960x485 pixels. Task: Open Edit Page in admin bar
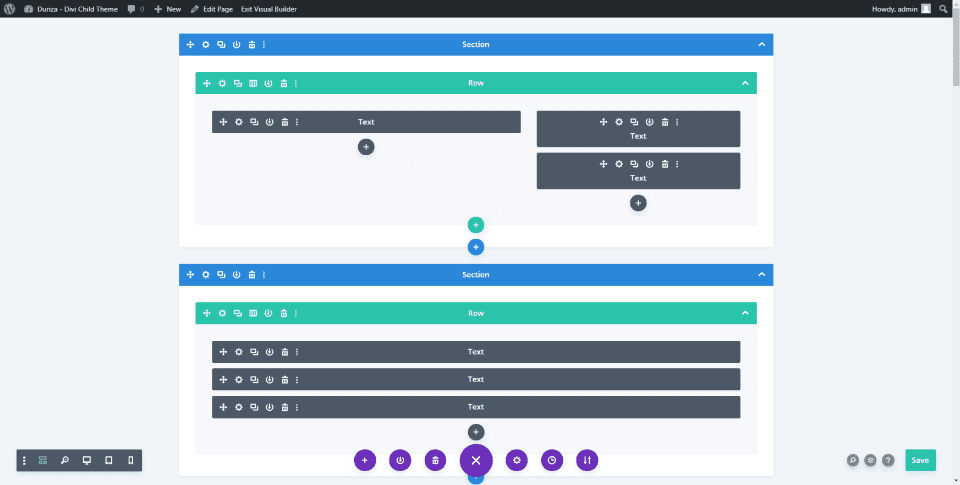coord(212,9)
